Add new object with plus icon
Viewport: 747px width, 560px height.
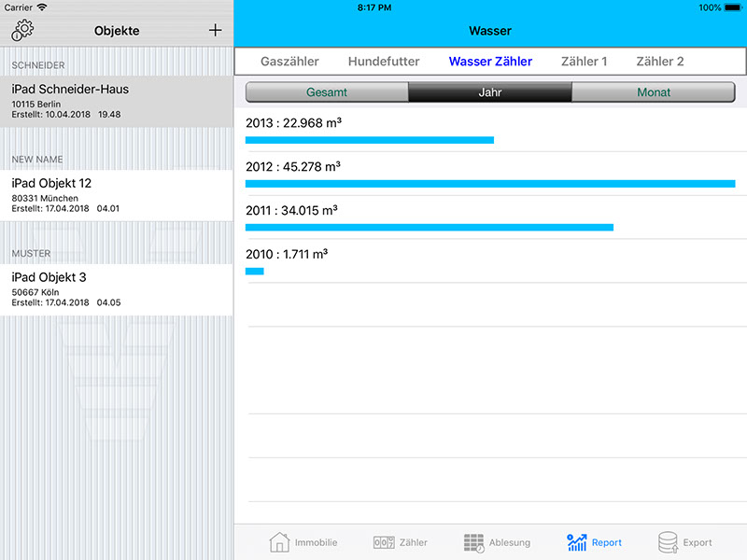coord(215,30)
